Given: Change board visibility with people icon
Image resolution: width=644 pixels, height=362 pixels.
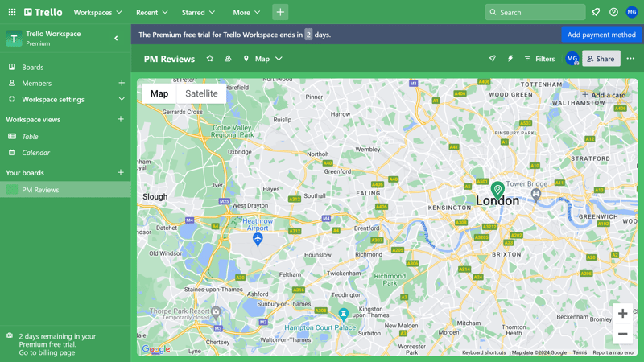Looking at the screenshot, I should coord(228,59).
